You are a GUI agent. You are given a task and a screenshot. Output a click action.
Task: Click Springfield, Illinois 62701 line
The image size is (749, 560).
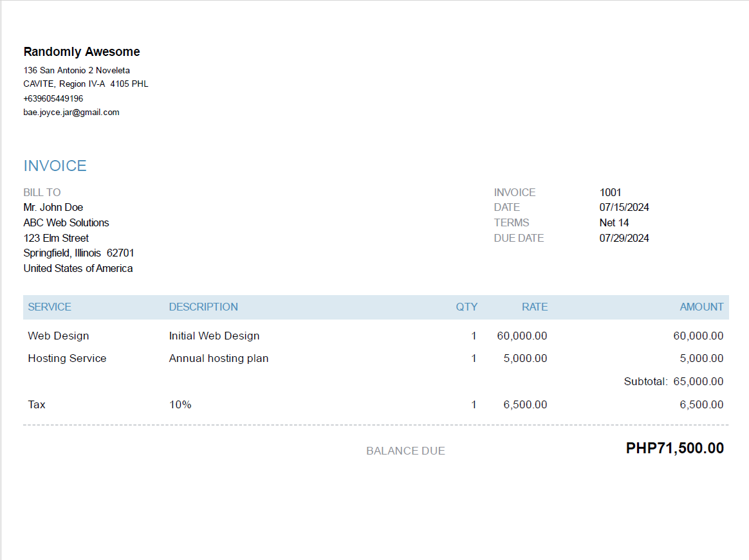tap(79, 253)
